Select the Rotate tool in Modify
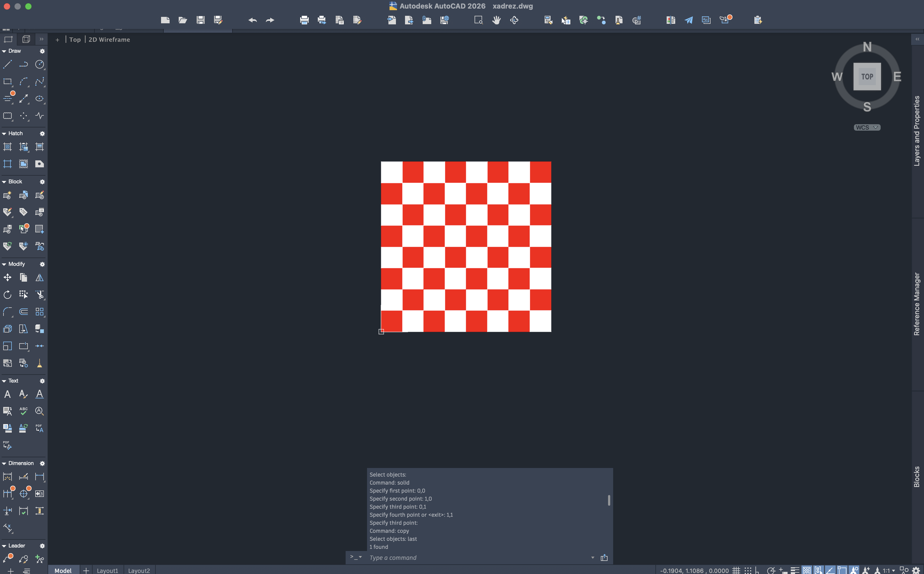The image size is (924, 574). click(x=7, y=294)
